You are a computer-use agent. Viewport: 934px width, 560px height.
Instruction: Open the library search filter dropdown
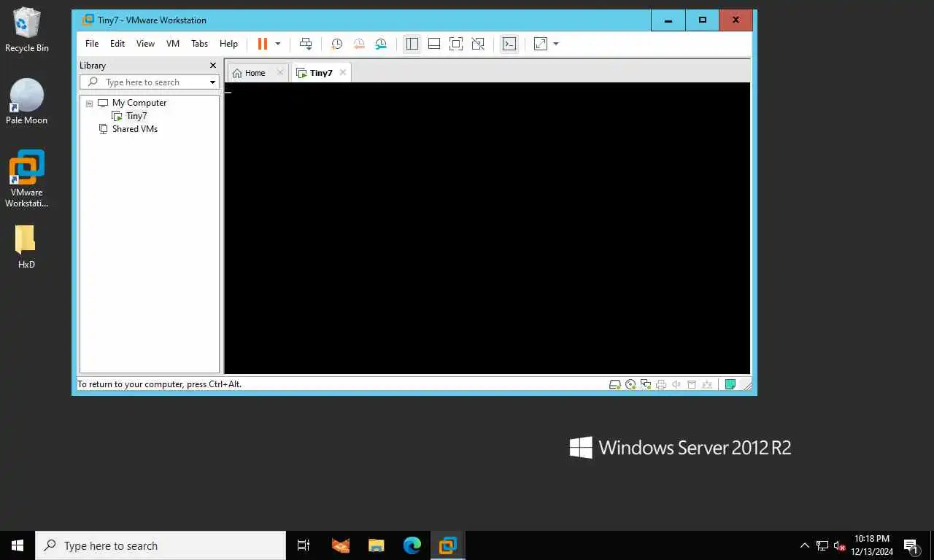213,82
